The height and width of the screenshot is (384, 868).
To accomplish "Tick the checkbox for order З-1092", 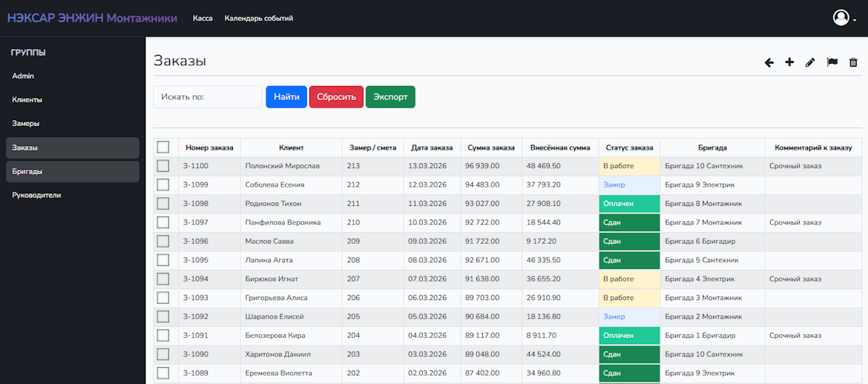I will click(x=163, y=317).
